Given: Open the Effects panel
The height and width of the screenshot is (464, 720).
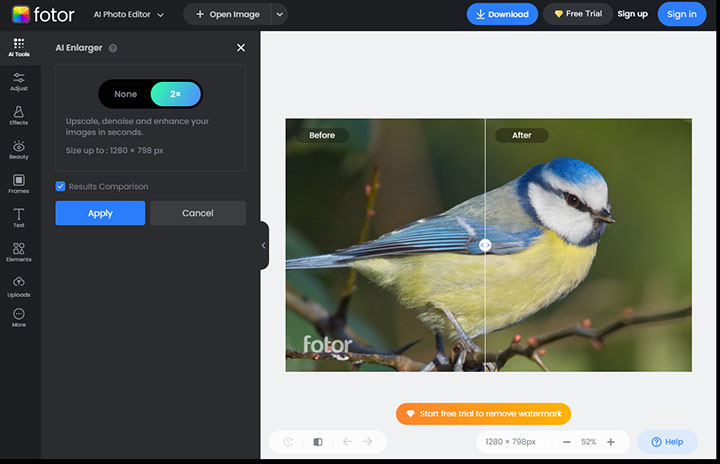Looking at the screenshot, I should (19, 116).
